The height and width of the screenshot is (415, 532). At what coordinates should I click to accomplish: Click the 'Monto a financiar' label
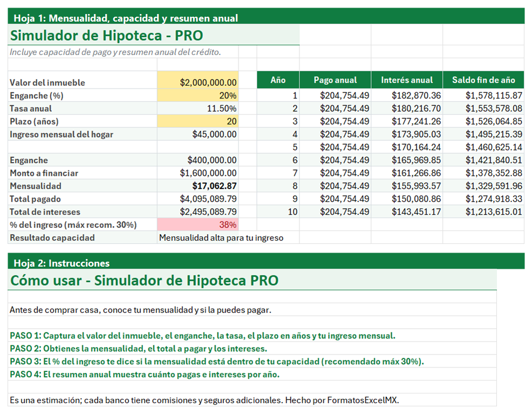[44, 173]
